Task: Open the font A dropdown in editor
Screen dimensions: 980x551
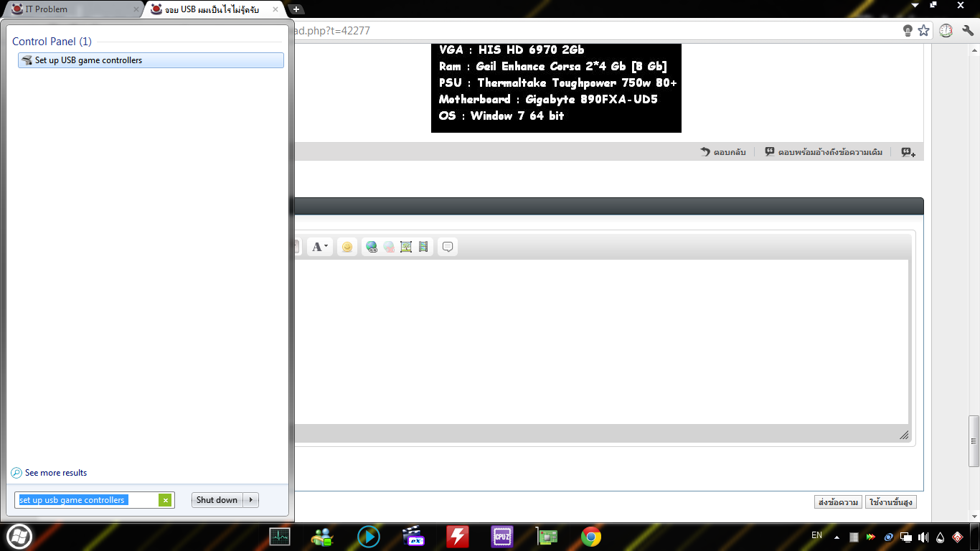Action: (x=320, y=247)
